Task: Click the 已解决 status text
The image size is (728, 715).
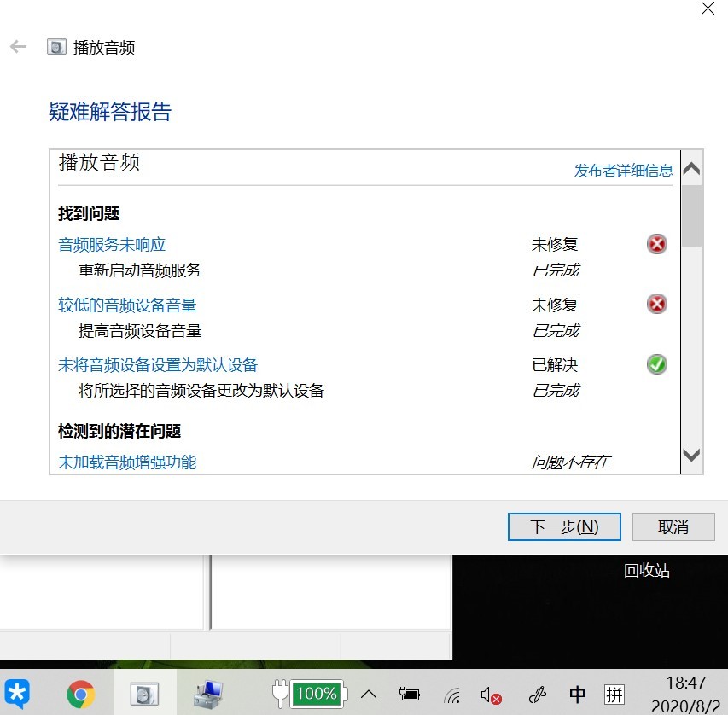Action: point(555,365)
